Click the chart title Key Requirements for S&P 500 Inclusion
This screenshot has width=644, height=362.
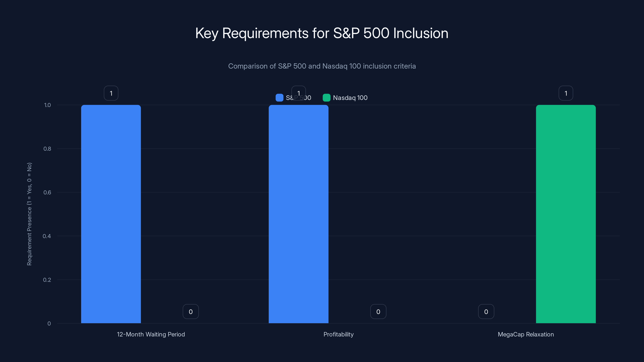click(x=322, y=33)
